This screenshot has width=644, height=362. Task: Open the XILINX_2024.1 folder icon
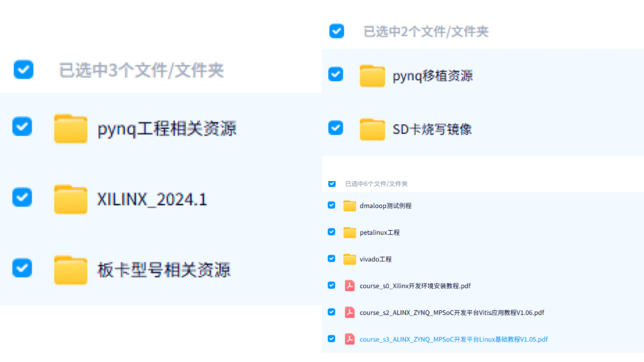pyautogui.click(x=70, y=199)
